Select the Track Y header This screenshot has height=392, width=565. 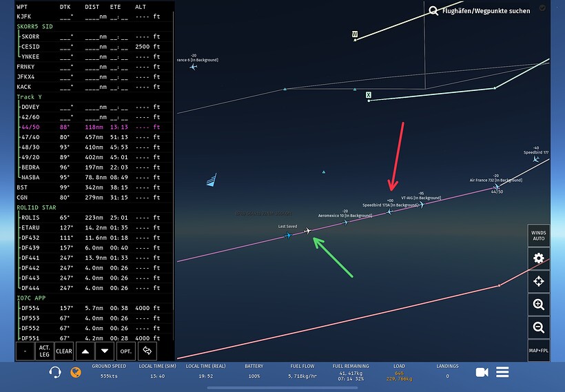[x=29, y=97]
